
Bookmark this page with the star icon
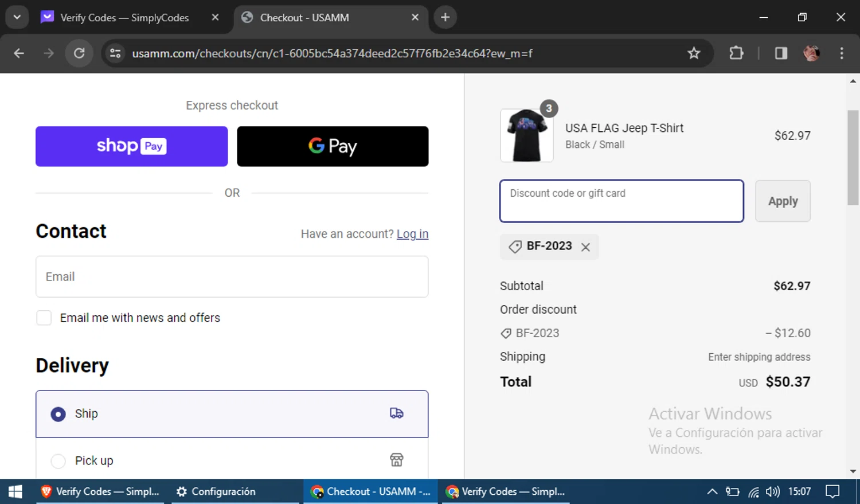tap(694, 53)
